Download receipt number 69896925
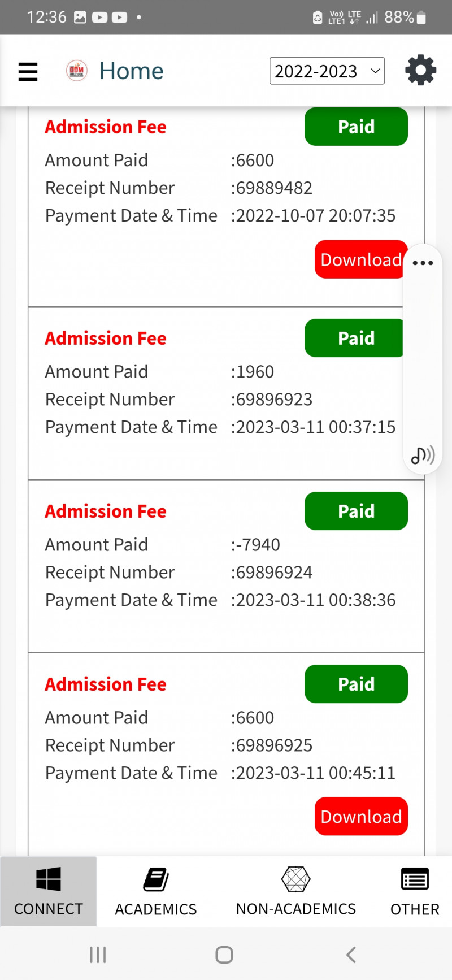Viewport: 452px width, 980px height. point(361,816)
